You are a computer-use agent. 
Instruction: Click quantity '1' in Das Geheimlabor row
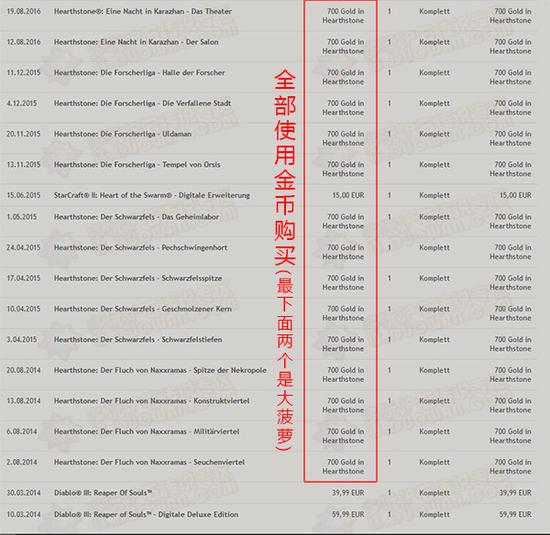(x=389, y=217)
